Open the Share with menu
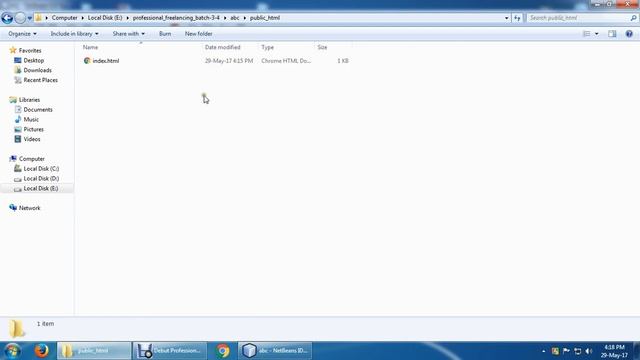The height and width of the screenshot is (360, 640). [129, 34]
